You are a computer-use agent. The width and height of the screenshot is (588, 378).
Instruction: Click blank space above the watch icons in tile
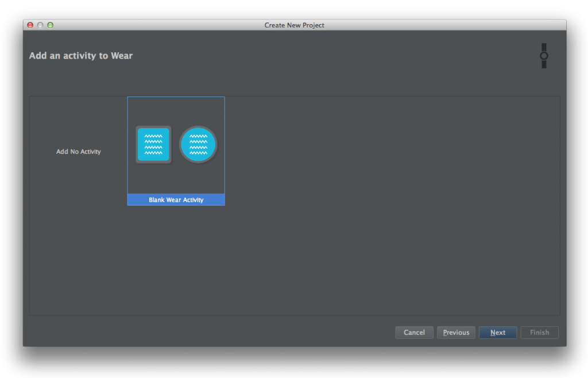[x=176, y=110]
